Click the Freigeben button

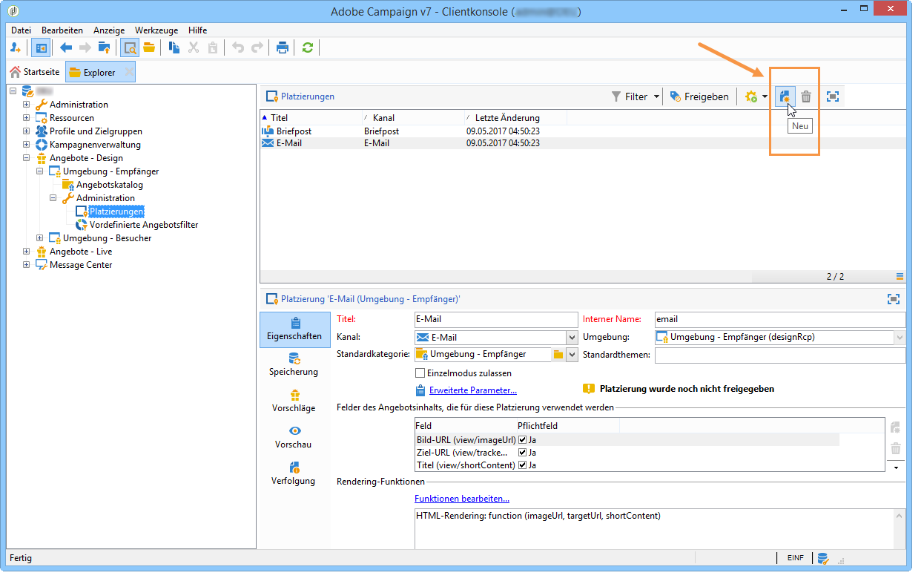pyautogui.click(x=699, y=96)
